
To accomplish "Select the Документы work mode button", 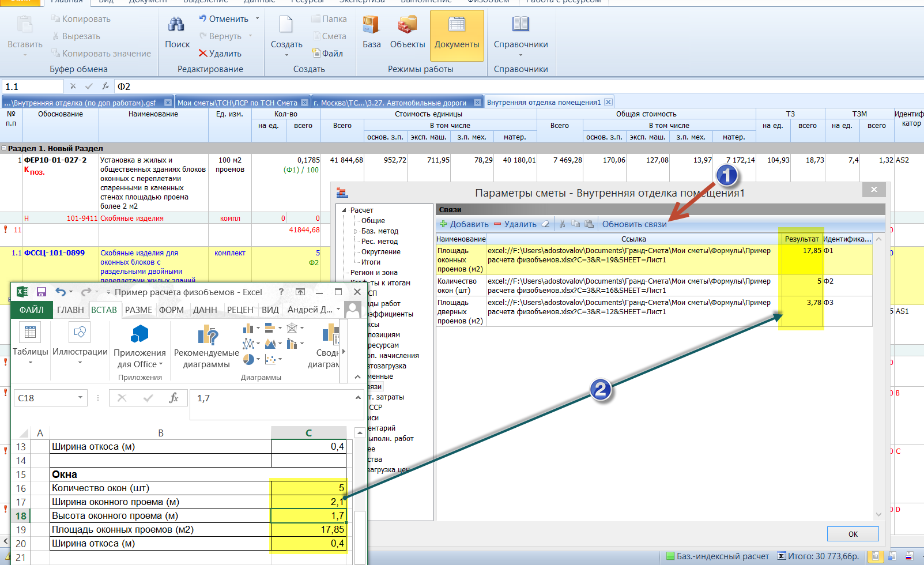I will click(x=457, y=35).
